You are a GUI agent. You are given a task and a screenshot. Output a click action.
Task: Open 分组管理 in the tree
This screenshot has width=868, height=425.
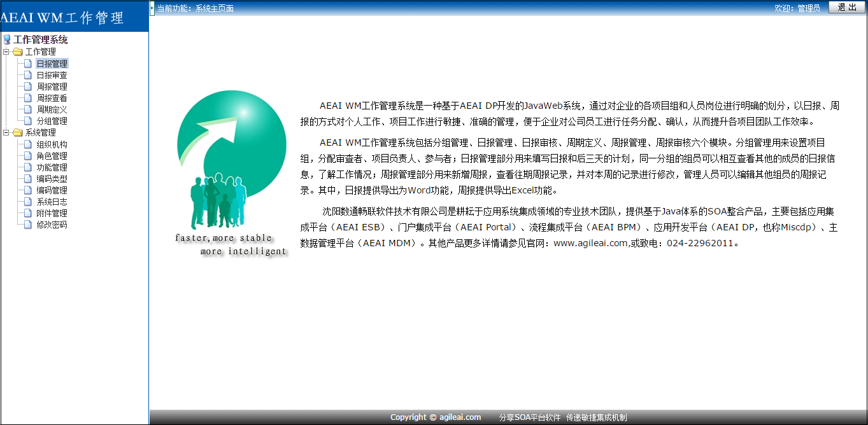[52, 121]
